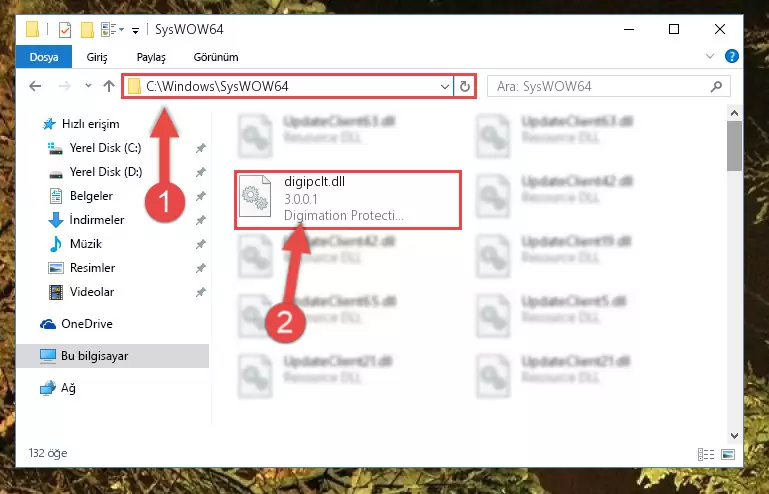This screenshot has height=494, width=769.
Task: Click the pin icon beside Yerel Disk (D:)
Action: (201, 172)
